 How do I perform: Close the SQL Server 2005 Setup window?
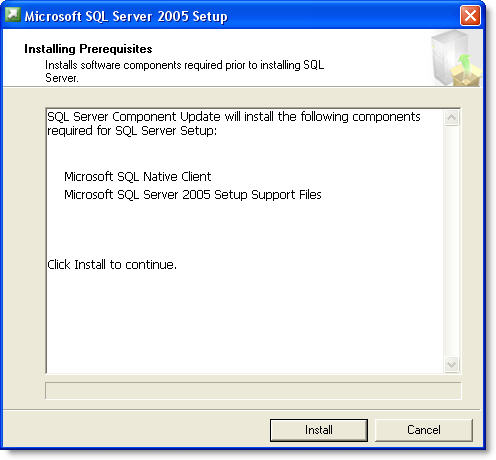pos(470,15)
